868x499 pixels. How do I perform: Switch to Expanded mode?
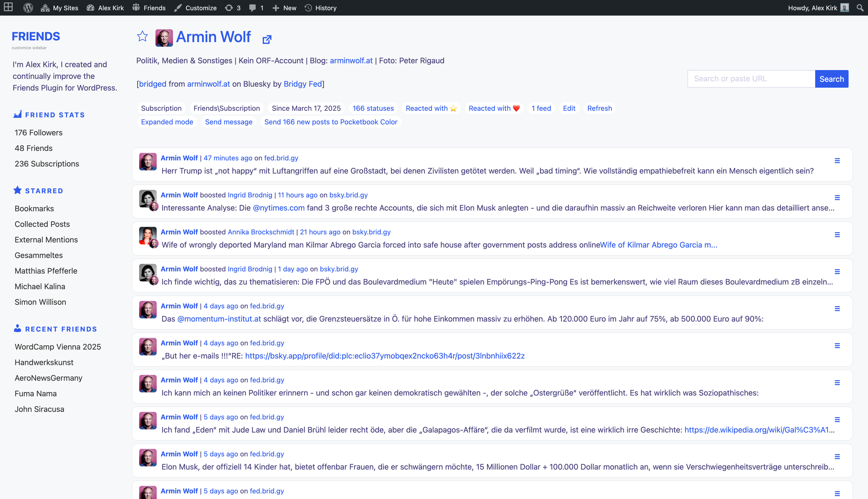point(167,122)
